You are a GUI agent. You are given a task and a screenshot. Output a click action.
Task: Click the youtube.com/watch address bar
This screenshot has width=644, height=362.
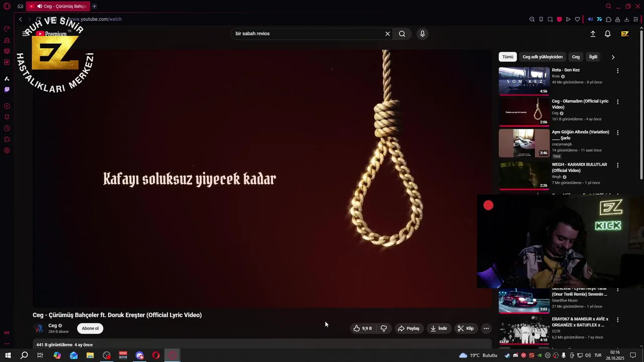click(95, 19)
